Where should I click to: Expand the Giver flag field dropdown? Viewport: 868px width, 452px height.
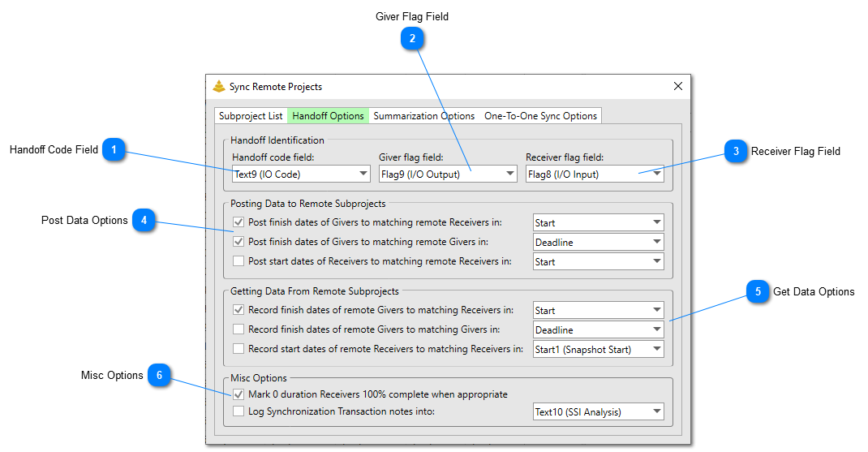coord(448,174)
